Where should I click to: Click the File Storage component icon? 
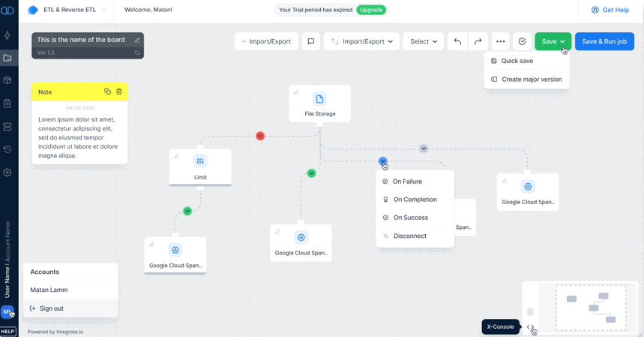(x=319, y=99)
